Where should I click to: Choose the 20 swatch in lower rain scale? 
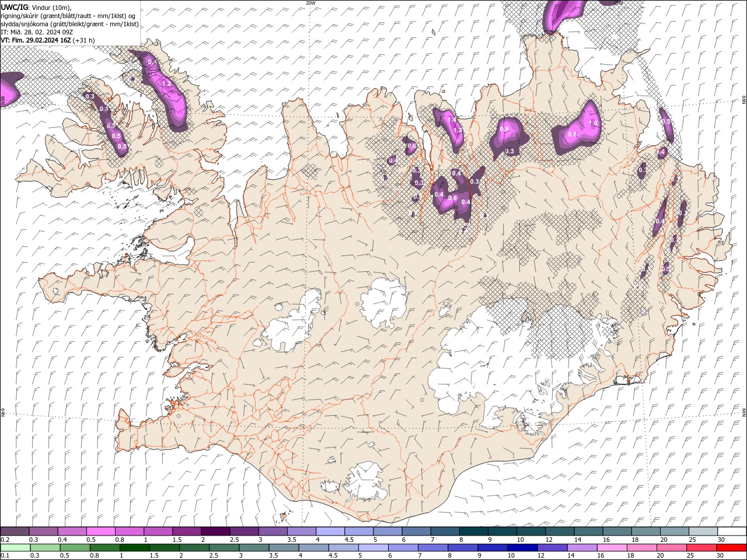(x=671, y=548)
